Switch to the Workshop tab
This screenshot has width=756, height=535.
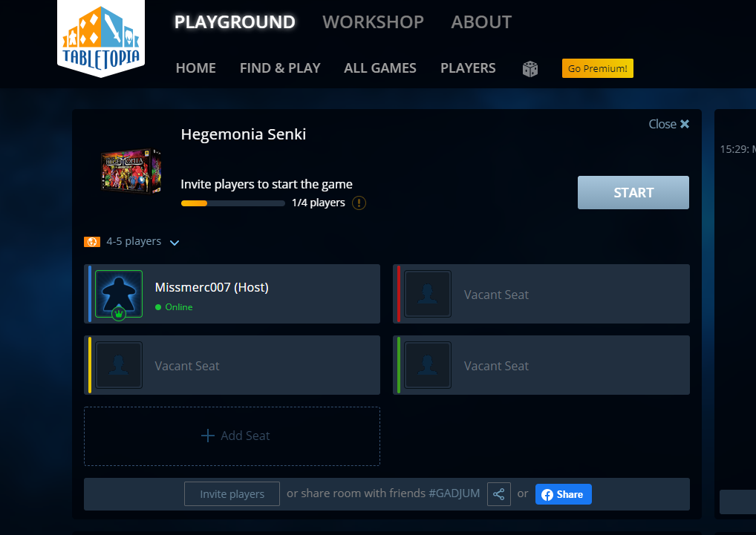pyautogui.click(x=374, y=22)
